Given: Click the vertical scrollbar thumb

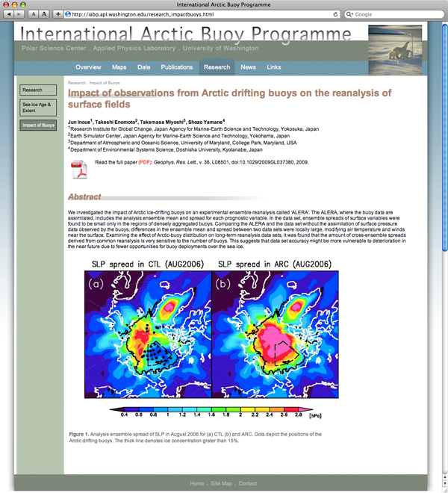Looking at the screenshot, I should tap(444, 137).
